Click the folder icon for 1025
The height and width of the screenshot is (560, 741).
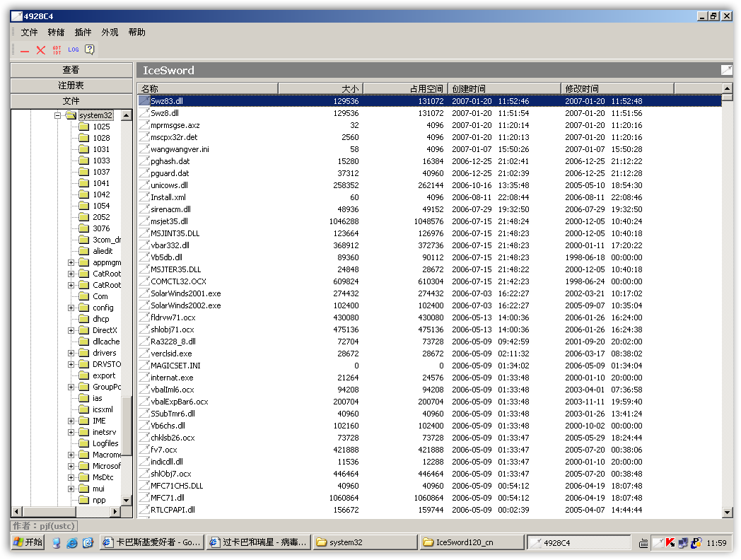point(83,127)
